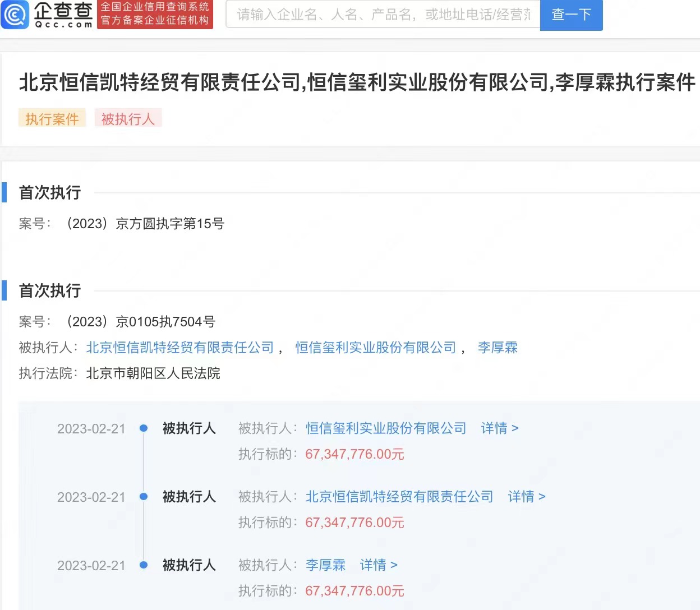Image resolution: width=700 pixels, height=610 pixels.
Task: Open 李厚霖 link in case header row
Action: click(498, 348)
